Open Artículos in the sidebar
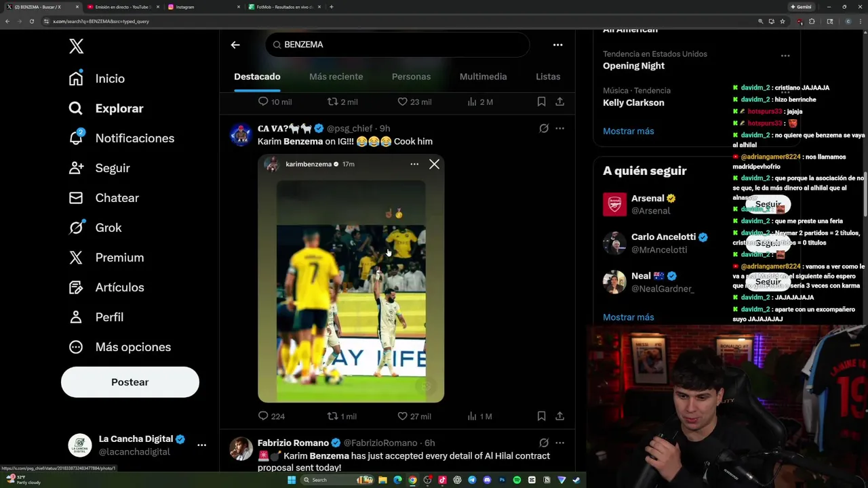The image size is (868, 488). pos(106,287)
